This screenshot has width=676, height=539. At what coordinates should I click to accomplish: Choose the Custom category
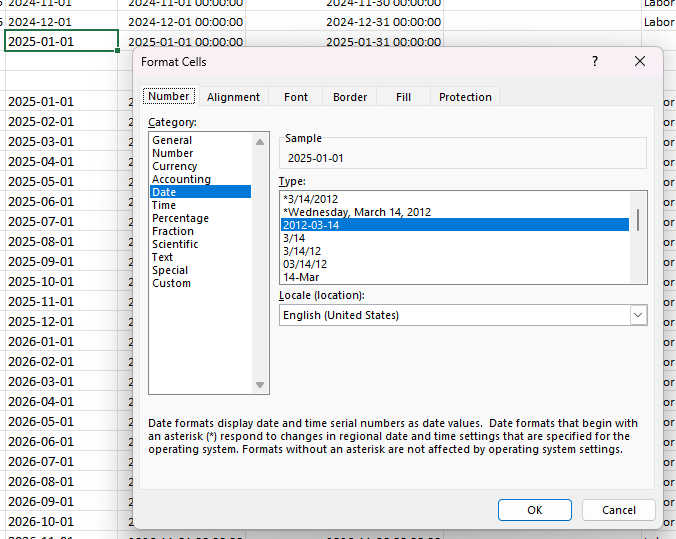171,283
